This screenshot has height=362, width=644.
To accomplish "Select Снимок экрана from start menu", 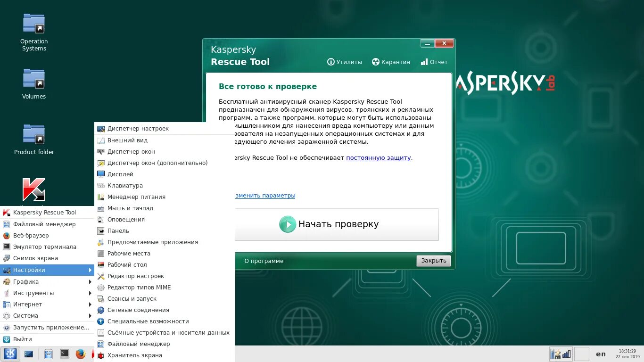I will coord(47,258).
